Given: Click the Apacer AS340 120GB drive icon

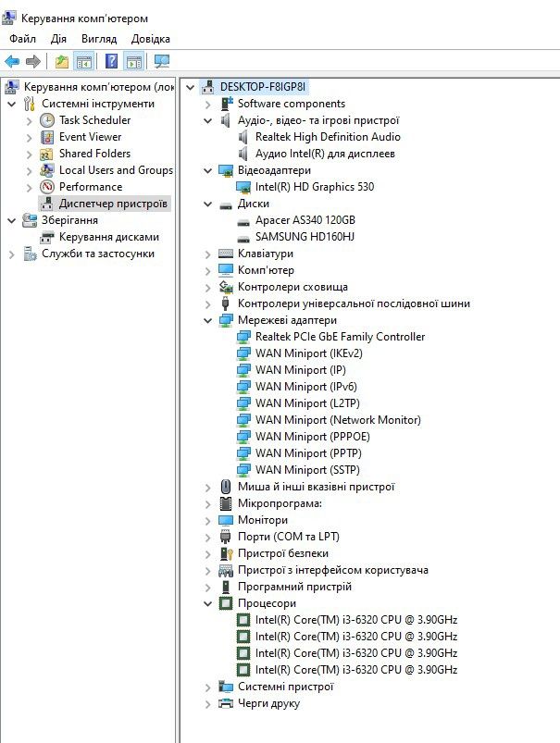Looking at the screenshot, I should 243,221.
